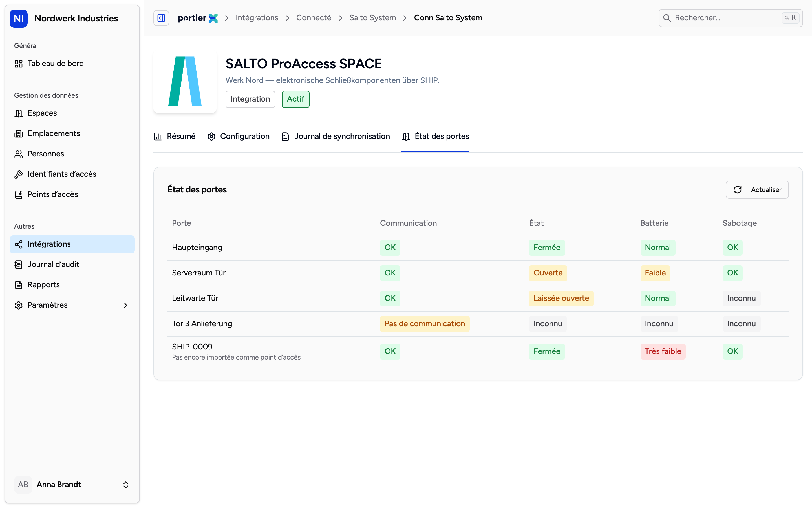Click Conn Salto System breadcrumb
The image size is (812, 508).
click(448, 18)
